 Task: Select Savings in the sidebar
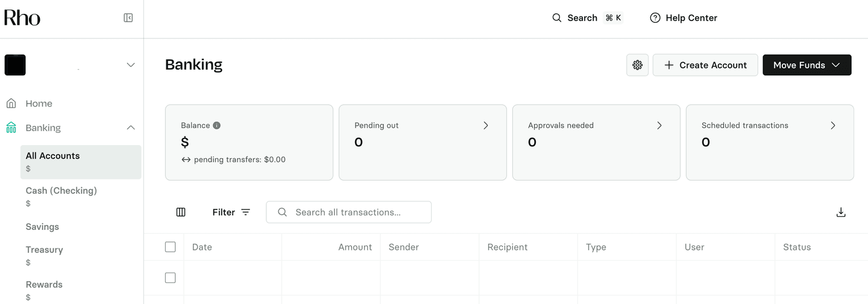pos(42,227)
